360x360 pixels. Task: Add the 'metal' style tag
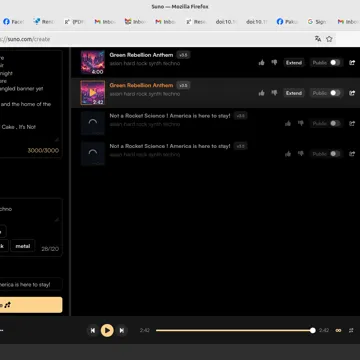tap(23, 246)
